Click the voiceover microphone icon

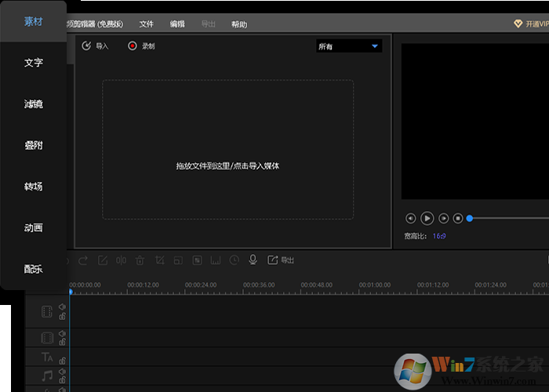253,260
